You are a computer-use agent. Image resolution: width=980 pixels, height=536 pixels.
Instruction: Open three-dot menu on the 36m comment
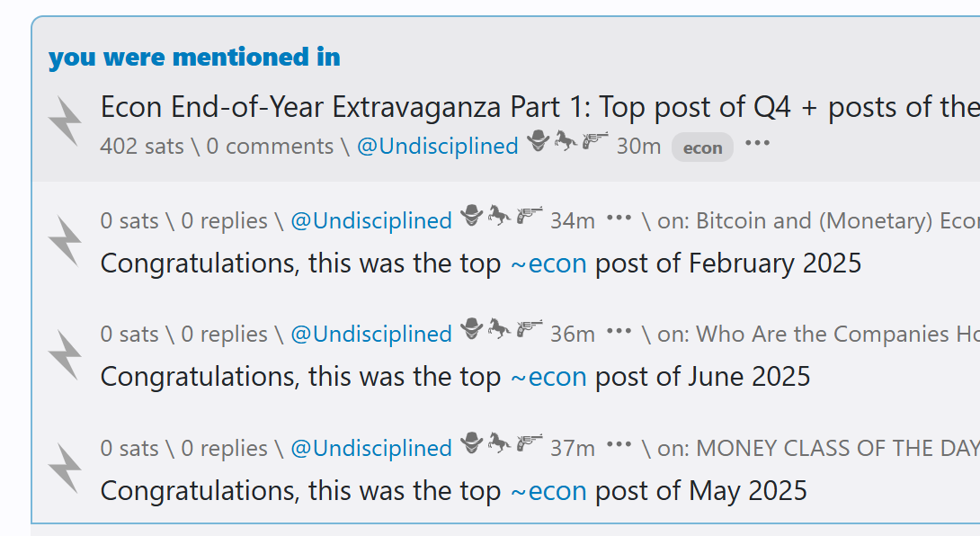[x=619, y=332]
